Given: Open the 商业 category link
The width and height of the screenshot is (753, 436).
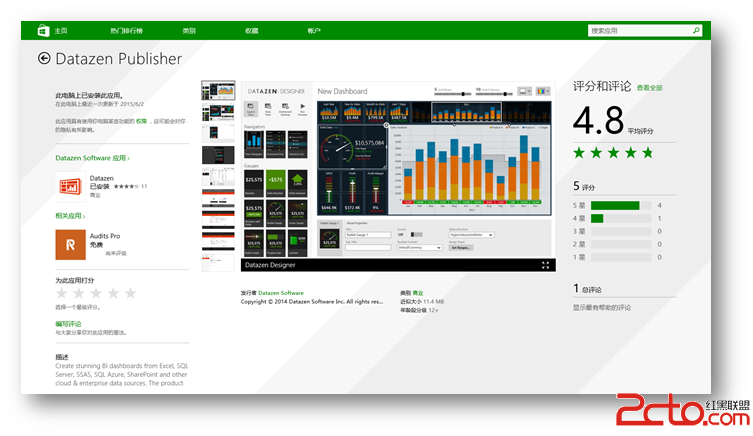Looking at the screenshot, I should click(418, 293).
